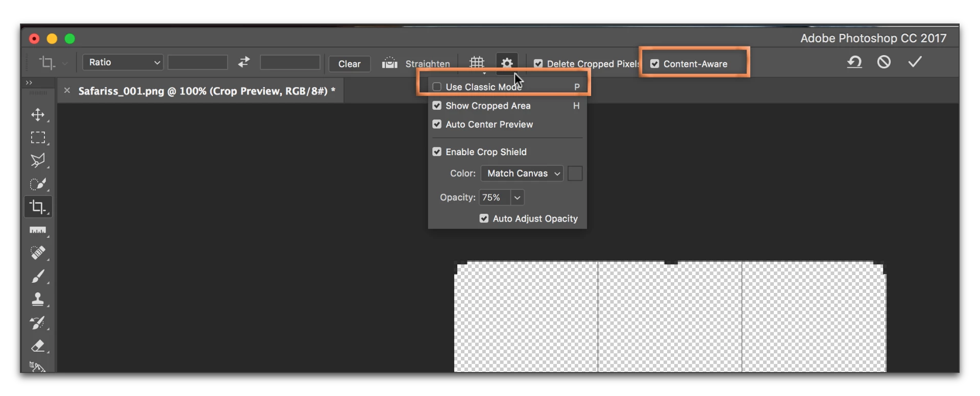This screenshot has width=980, height=396.
Task: Click the 75% opacity value field
Action: [495, 197]
